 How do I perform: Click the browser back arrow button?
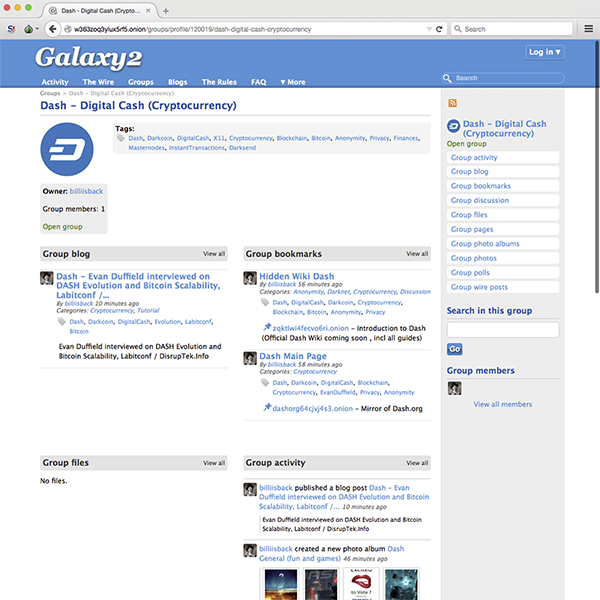(x=53, y=29)
